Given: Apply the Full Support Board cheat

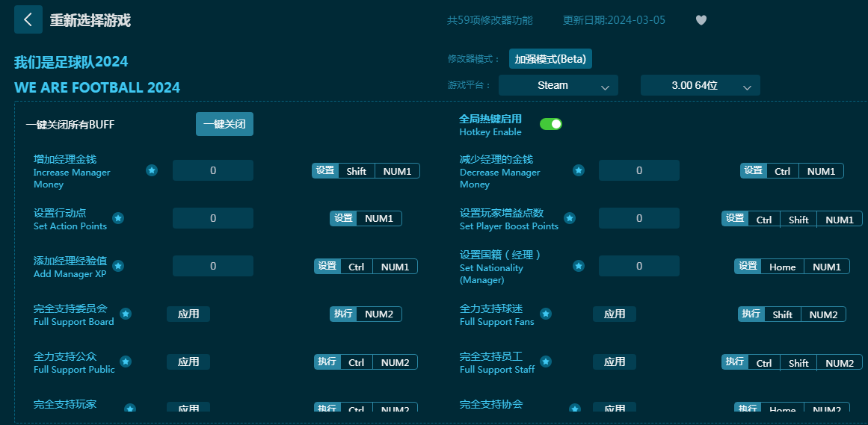Looking at the screenshot, I should [x=188, y=314].
